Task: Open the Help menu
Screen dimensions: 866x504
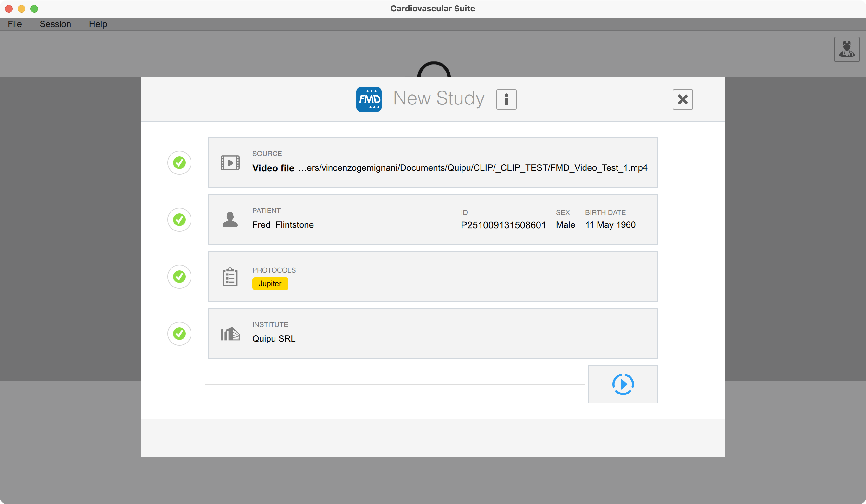Action: tap(98, 24)
